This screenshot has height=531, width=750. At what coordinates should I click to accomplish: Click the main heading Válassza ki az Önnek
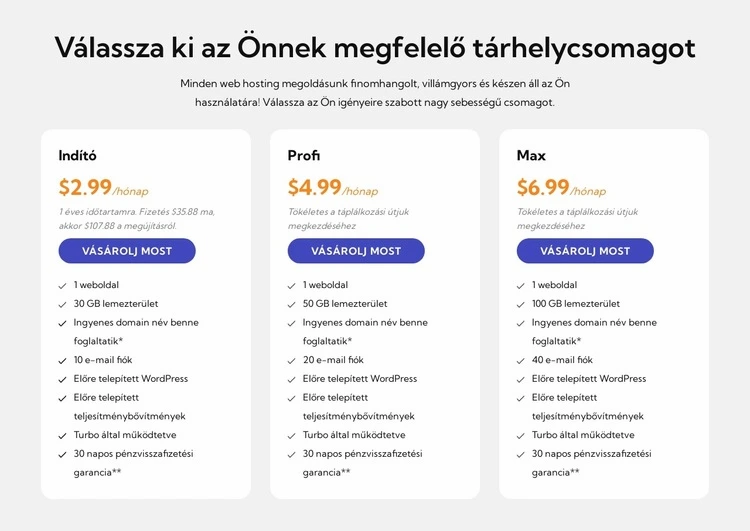pyautogui.click(x=375, y=48)
